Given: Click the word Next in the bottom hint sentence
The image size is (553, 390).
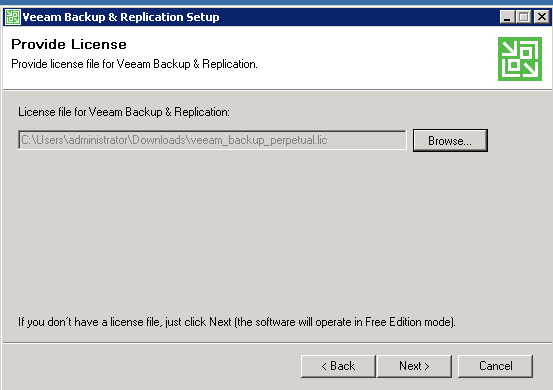Looking at the screenshot, I should point(220,322).
